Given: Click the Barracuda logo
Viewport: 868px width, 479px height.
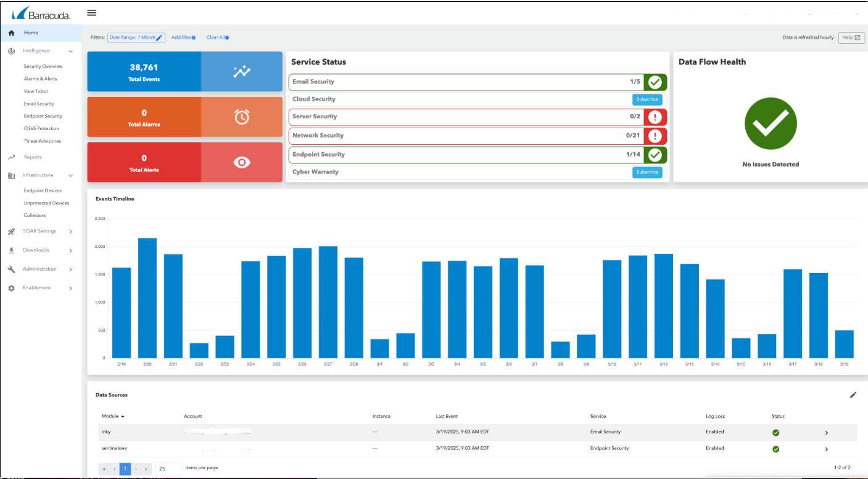Looking at the screenshot, I should click(41, 11).
